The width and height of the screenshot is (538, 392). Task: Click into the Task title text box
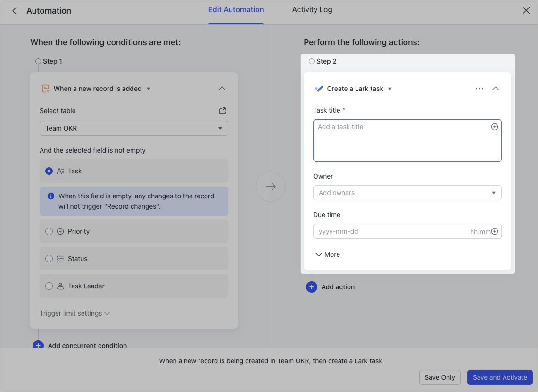click(407, 140)
